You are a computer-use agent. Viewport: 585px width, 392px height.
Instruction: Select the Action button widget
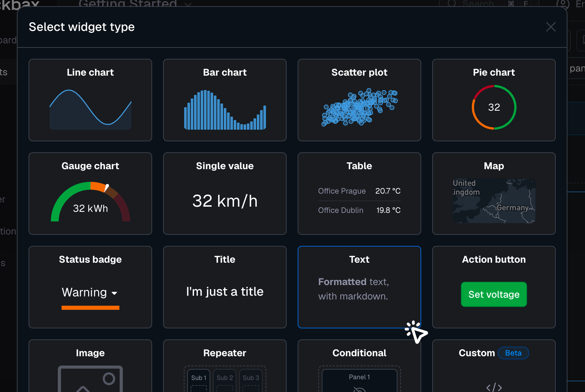tap(494, 287)
